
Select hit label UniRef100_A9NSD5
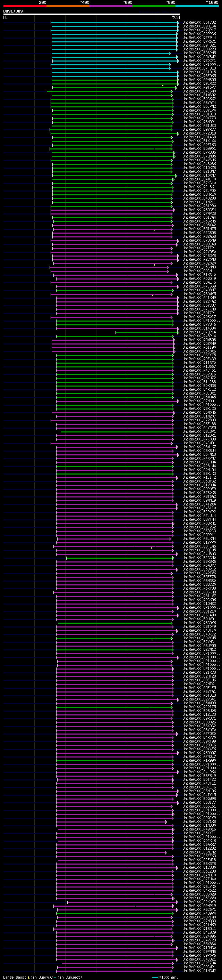coord(199,80)
